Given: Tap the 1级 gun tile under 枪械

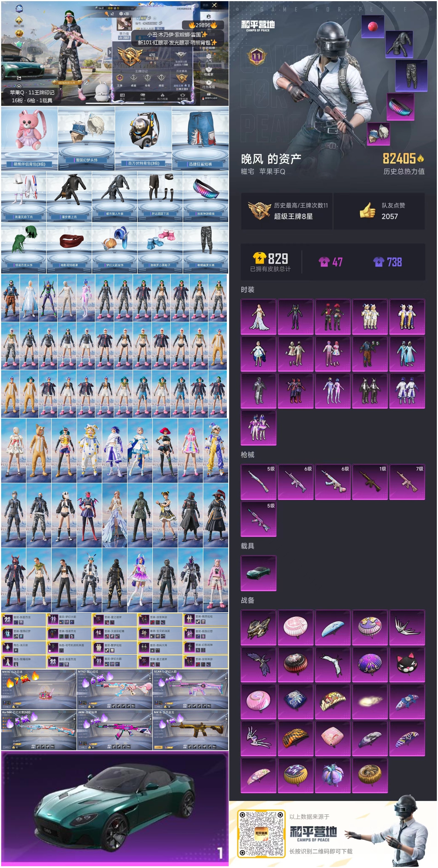Looking at the screenshot, I should click(x=370, y=481).
